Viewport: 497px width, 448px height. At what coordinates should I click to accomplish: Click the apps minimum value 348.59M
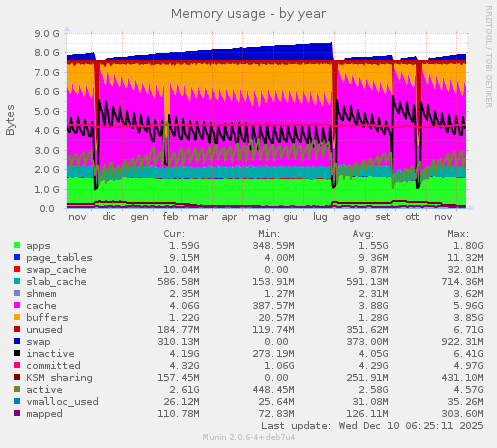(273, 246)
